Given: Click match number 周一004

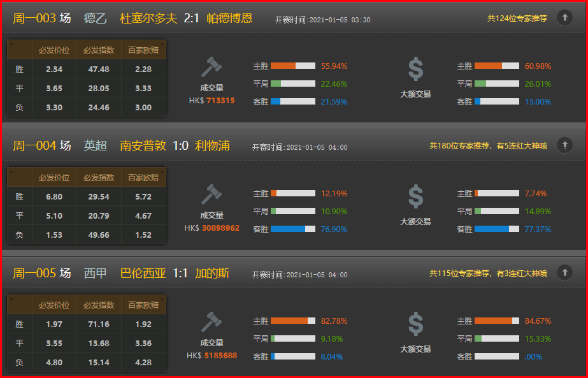Looking at the screenshot, I should [x=34, y=145].
